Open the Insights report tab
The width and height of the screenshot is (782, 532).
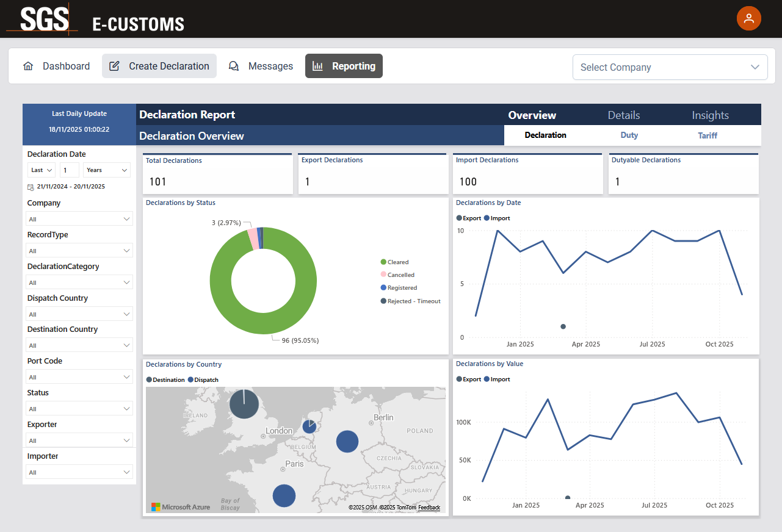(x=710, y=115)
